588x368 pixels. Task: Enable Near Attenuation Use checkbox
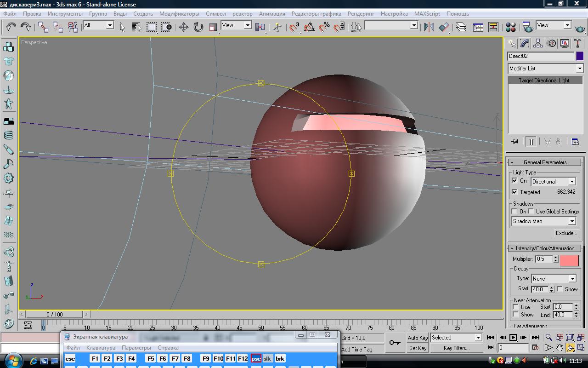(x=515, y=307)
